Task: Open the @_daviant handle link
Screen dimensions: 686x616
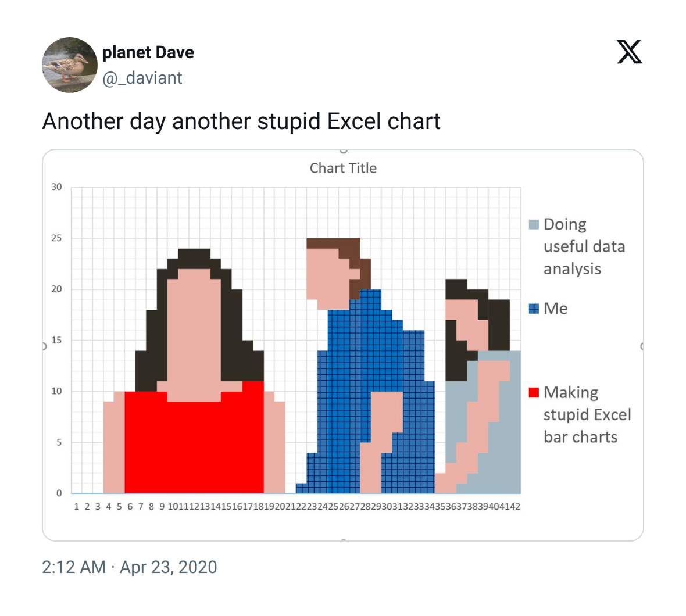Action: [x=142, y=78]
